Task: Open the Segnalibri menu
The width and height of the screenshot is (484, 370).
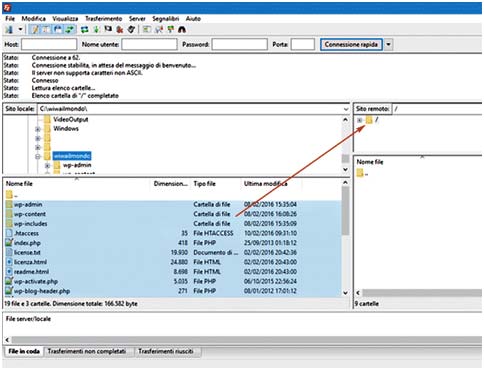Action: (x=165, y=19)
